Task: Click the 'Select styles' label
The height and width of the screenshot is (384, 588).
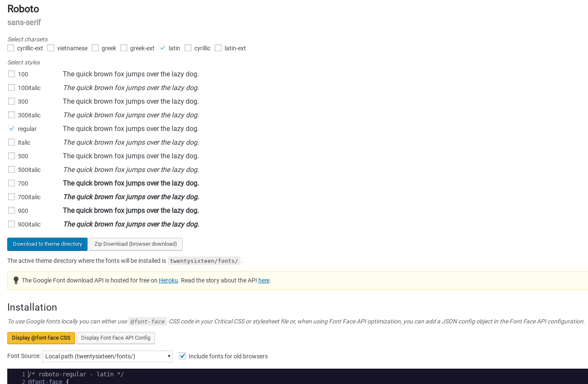Action: (23, 62)
